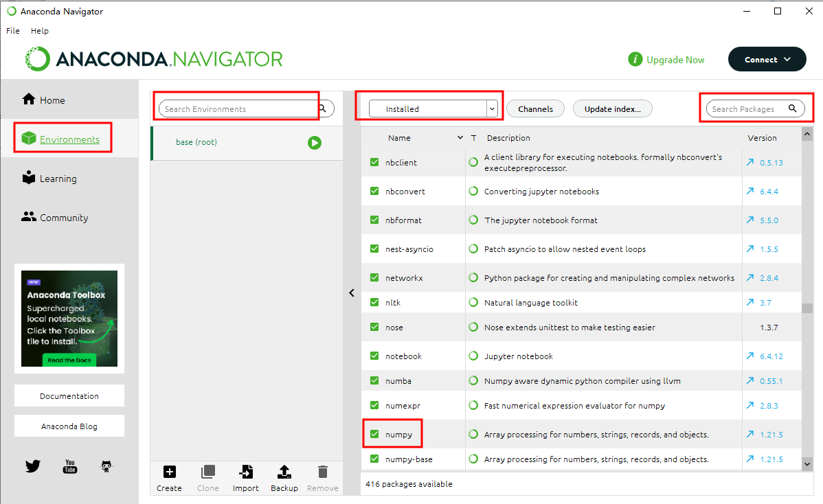823x504 pixels.
Task: Click the Search Packages magnifier icon
Action: click(793, 108)
